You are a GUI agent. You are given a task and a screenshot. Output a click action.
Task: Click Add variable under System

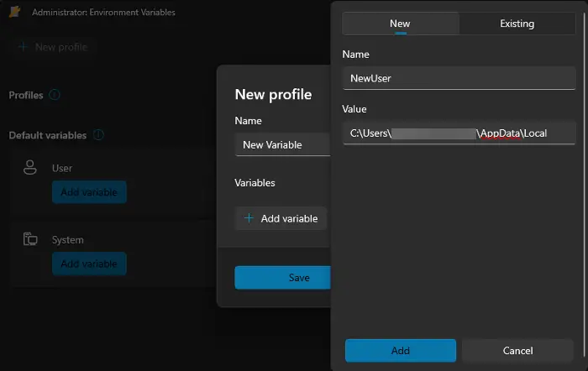[x=89, y=264]
